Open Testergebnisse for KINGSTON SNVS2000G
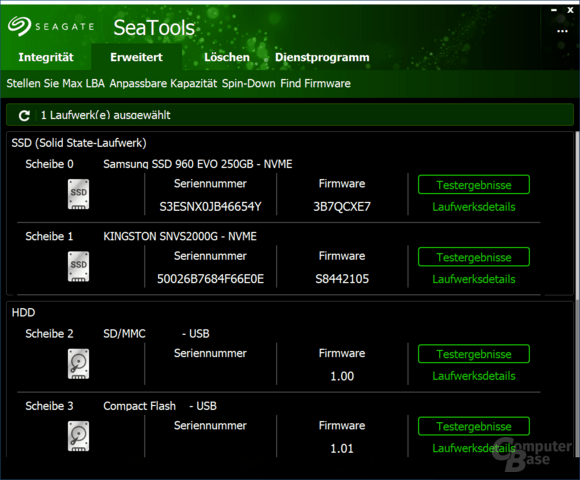This screenshot has height=480, width=580. pos(474,257)
